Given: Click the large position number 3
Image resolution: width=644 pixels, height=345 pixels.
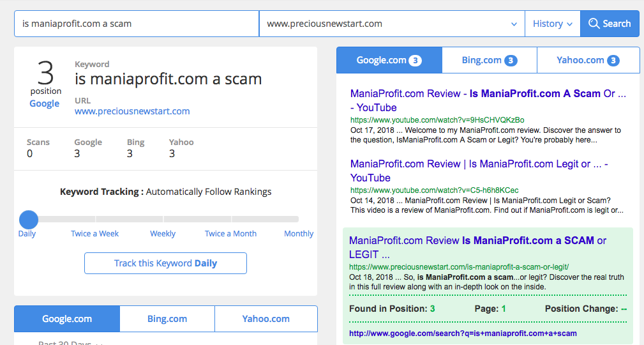Looking at the screenshot, I should click(45, 73).
